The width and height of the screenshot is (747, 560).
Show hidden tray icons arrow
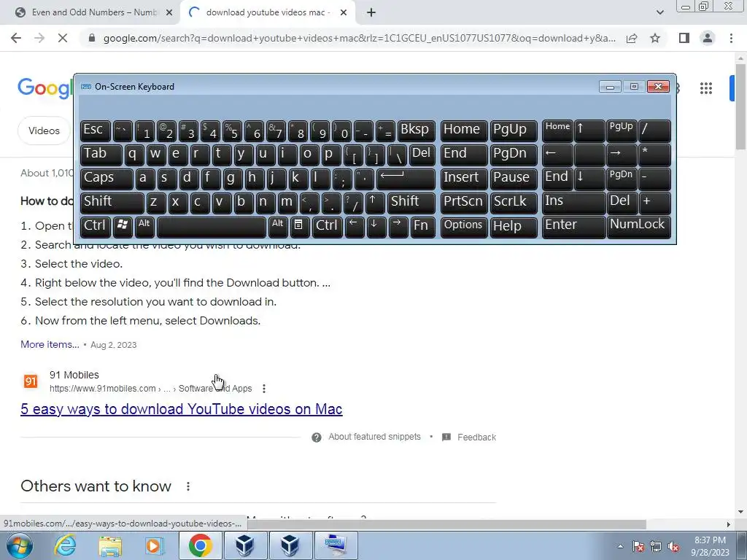620,546
